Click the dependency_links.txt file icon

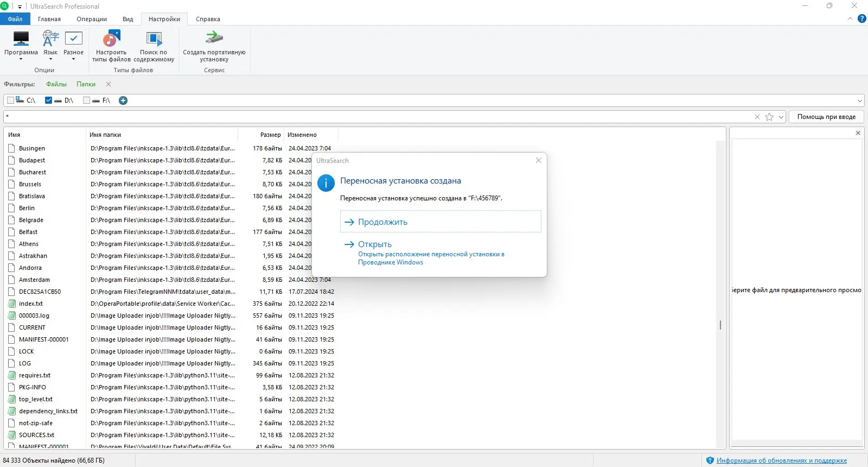click(12, 411)
